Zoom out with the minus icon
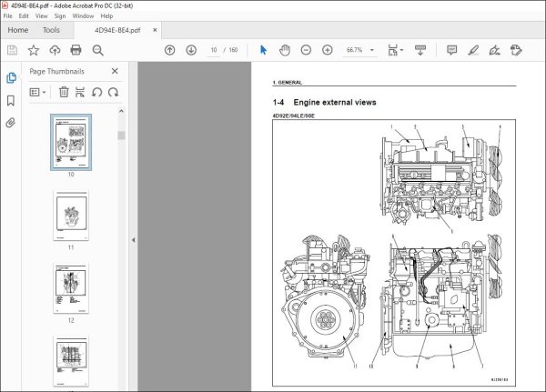The height and width of the screenshot is (392, 546). [306, 50]
